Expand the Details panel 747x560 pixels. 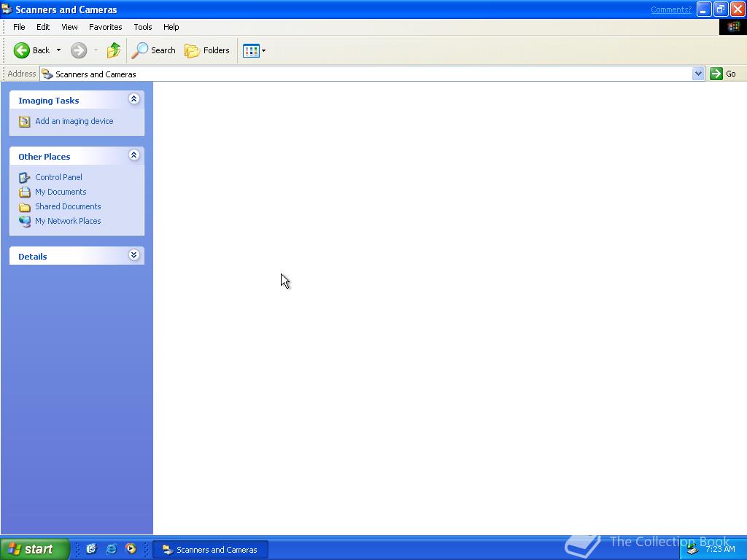tap(134, 255)
